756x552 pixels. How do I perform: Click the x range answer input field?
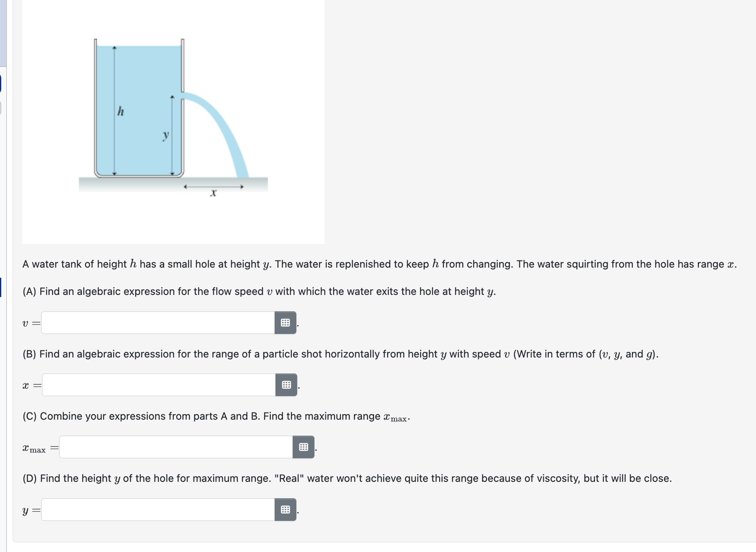pyautogui.click(x=159, y=385)
